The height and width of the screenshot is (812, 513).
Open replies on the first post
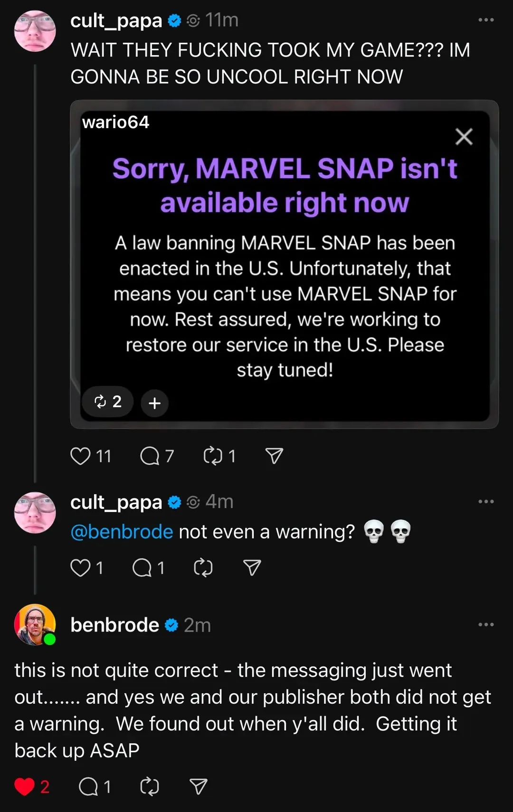tap(150, 456)
